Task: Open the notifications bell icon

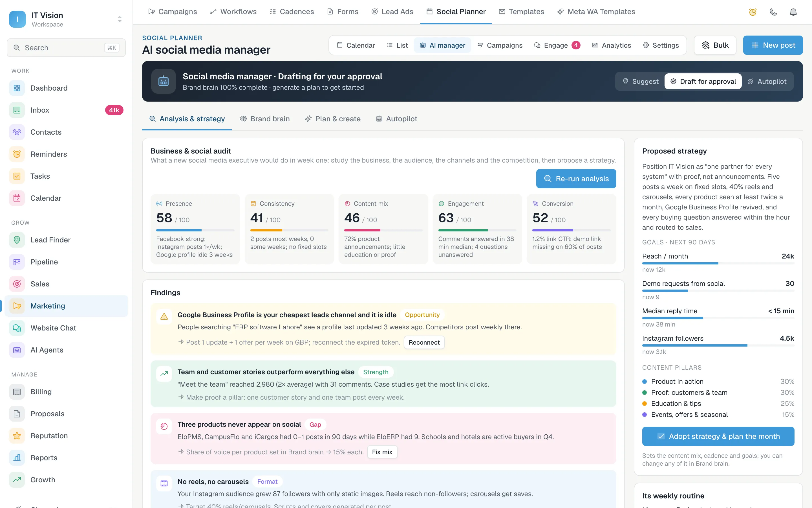Action: (x=793, y=12)
